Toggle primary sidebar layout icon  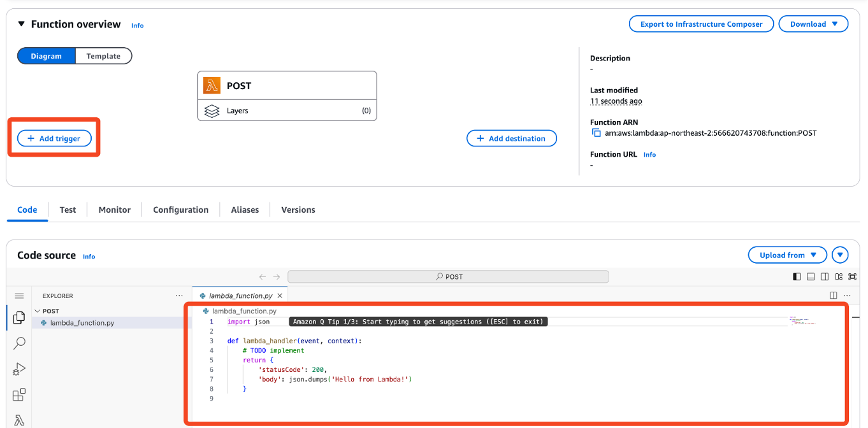tap(797, 277)
